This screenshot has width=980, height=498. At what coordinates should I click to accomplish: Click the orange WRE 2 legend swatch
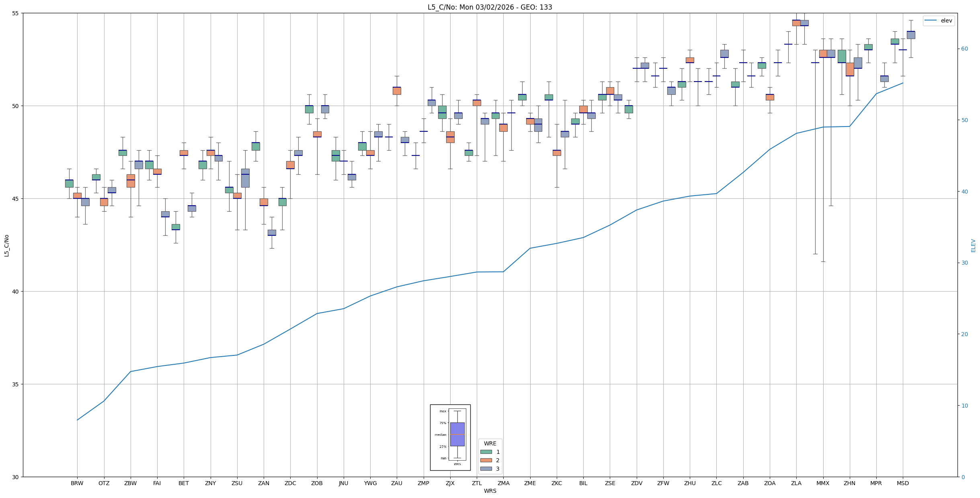(486, 460)
